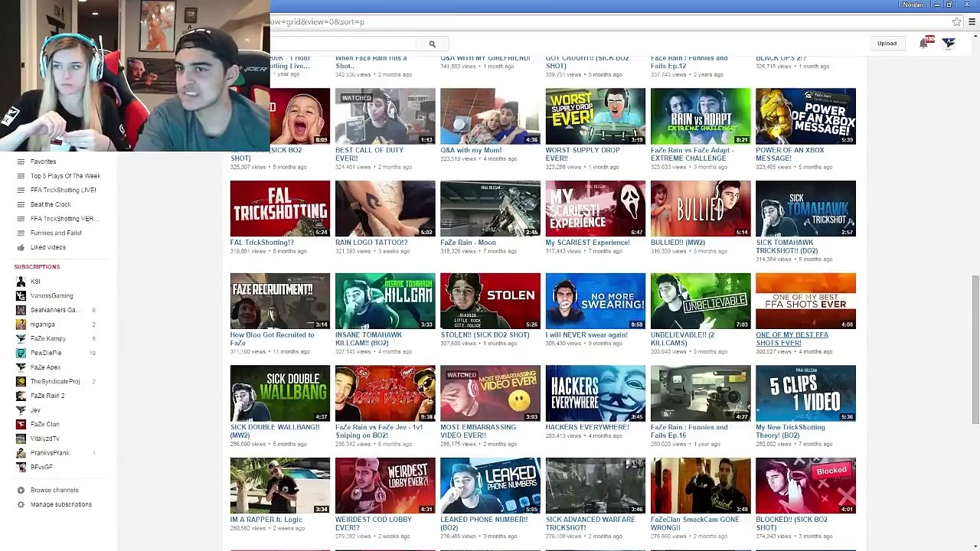Click the search magnifier button

coord(432,44)
